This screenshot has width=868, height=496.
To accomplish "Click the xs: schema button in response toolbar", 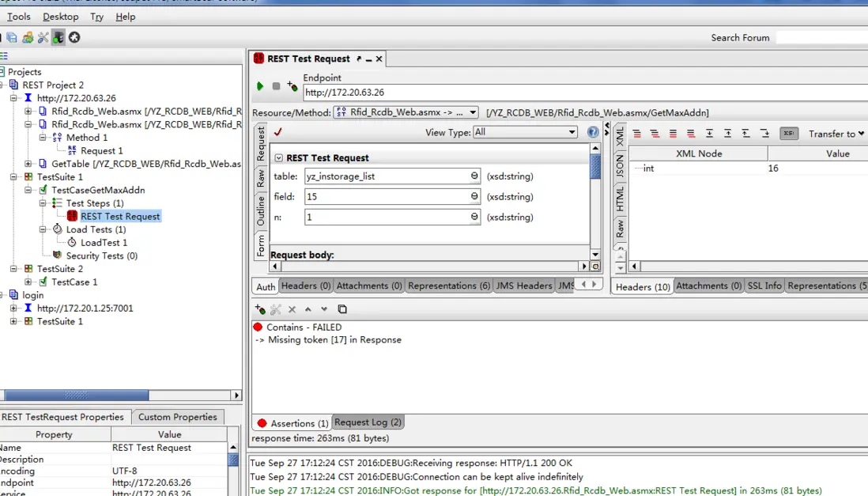I will [x=788, y=134].
